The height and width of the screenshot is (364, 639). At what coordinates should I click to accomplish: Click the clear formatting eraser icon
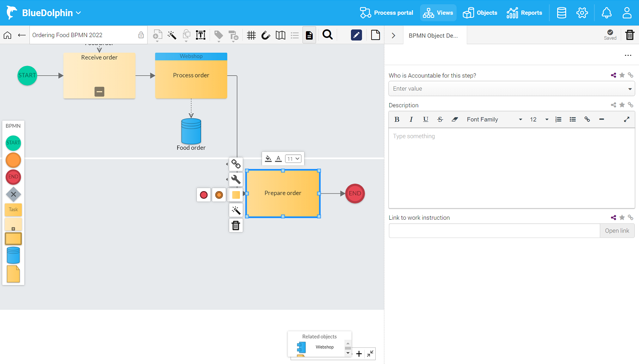click(455, 120)
